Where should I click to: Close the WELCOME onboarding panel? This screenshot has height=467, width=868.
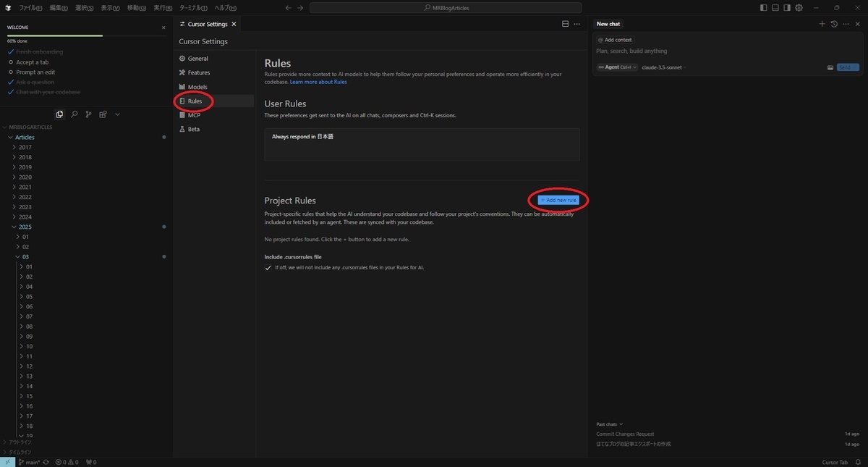click(163, 28)
